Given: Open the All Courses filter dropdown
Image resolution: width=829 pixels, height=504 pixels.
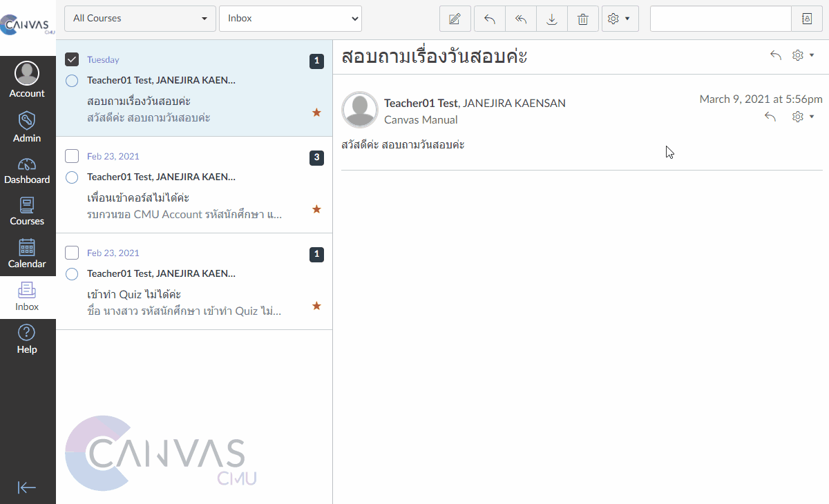Looking at the screenshot, I should (140, 19).
